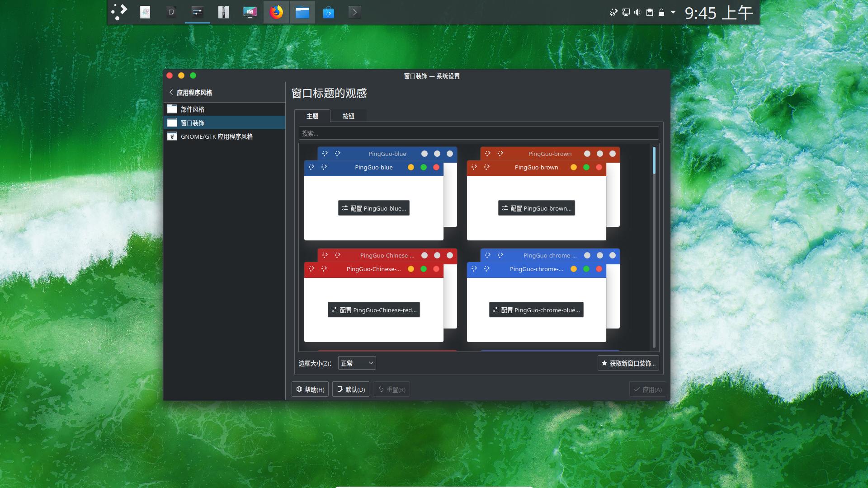Switch to the 按钮 tab

(x=349, y=116)
